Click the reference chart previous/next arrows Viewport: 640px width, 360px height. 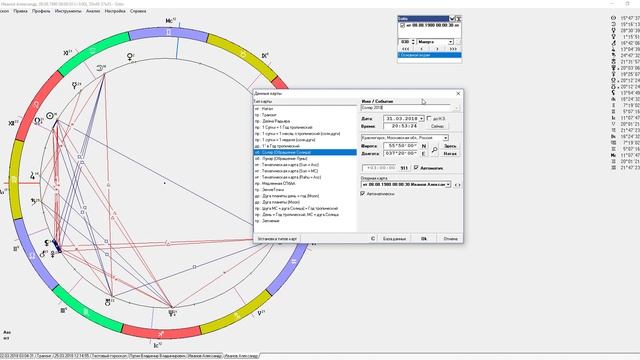[x=457, y=185]
